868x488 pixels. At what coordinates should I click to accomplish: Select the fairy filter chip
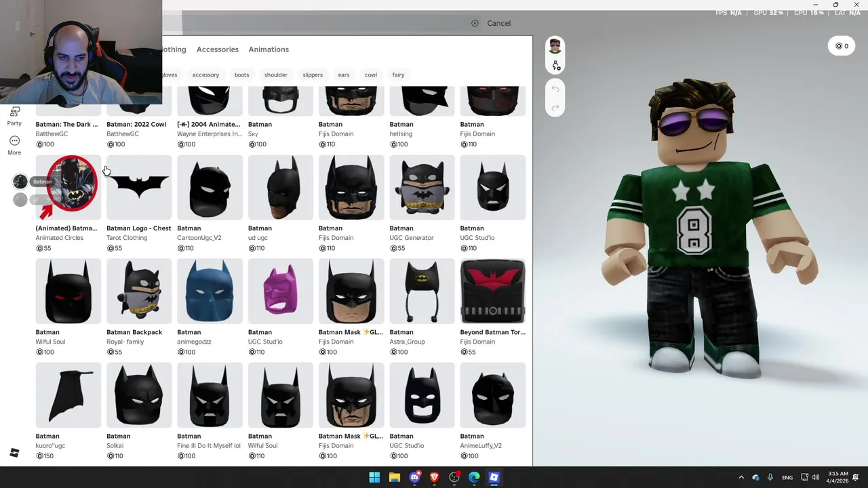[x=398, y=75]
